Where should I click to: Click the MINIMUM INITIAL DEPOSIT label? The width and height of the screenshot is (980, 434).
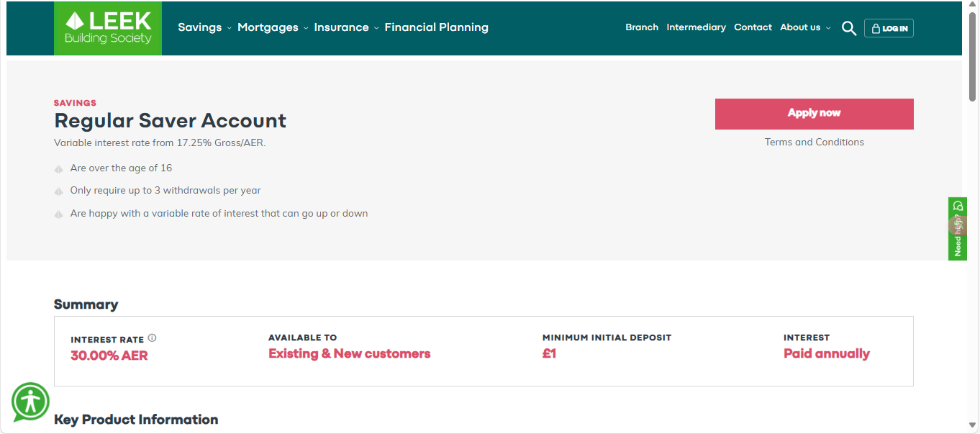[607, 338]
